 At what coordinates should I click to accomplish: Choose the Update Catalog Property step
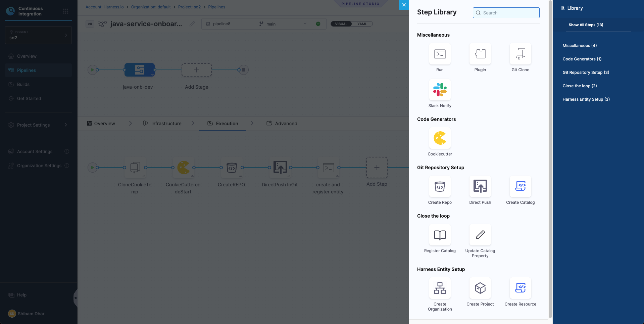pyautogui.click(x=480, y=235)
